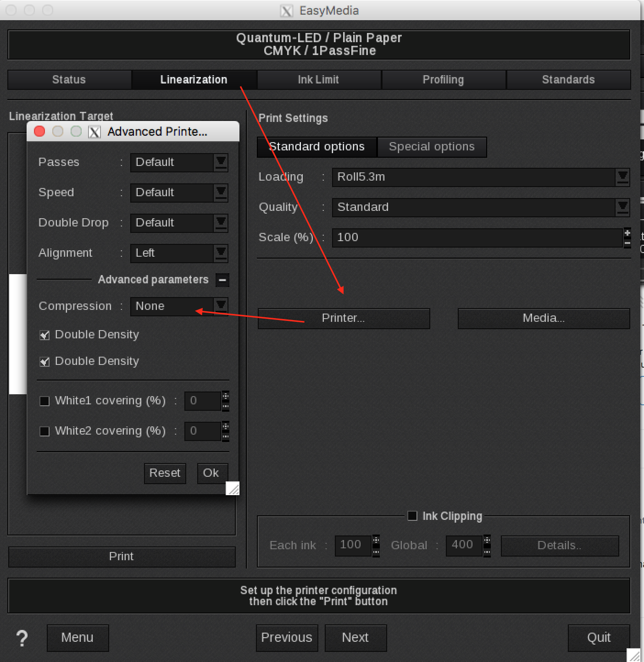The width and height of the screenshot is (644, 662).
Task: Enable the White2 covering checkbox
Action: tap(44, 431)
